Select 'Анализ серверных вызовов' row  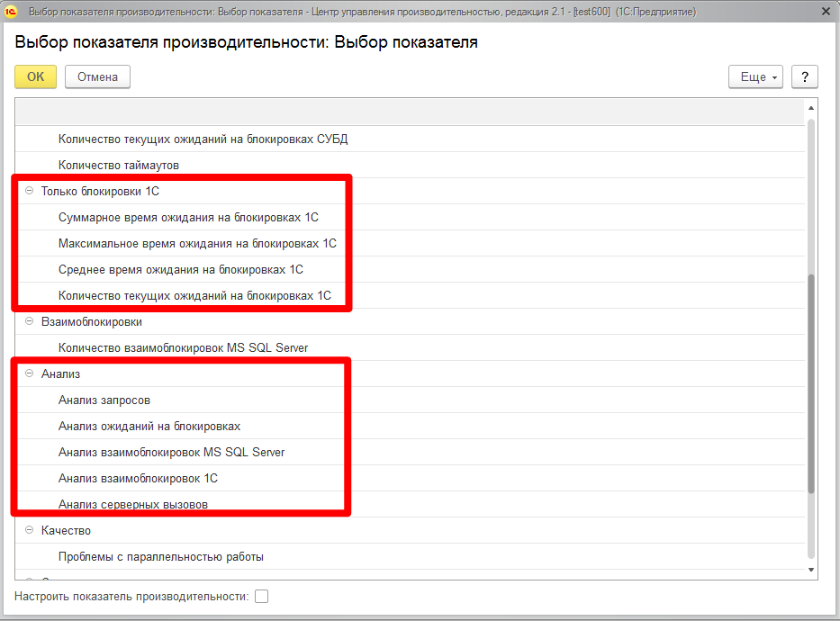click(132, 505)
